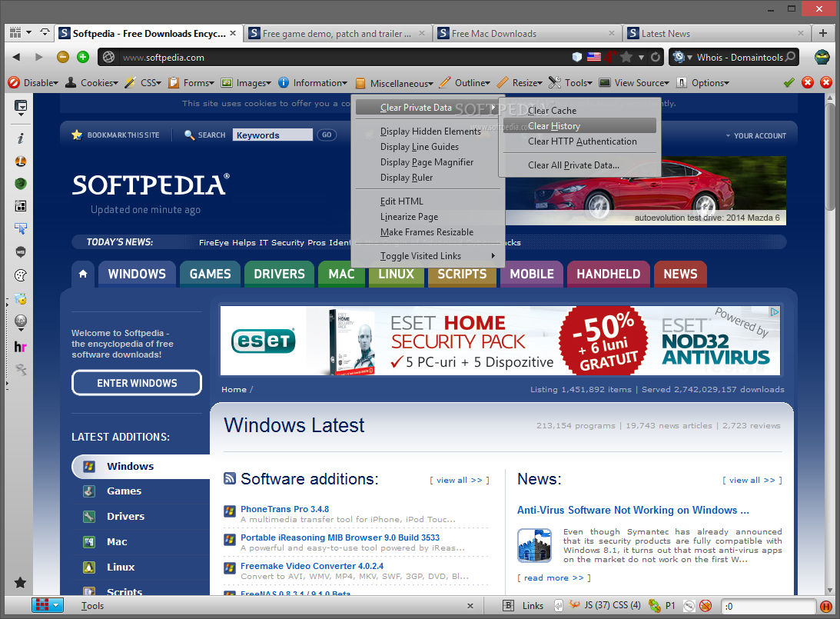Click the US flag icon in address bar
840x619 pixels.
click(593, 57)
